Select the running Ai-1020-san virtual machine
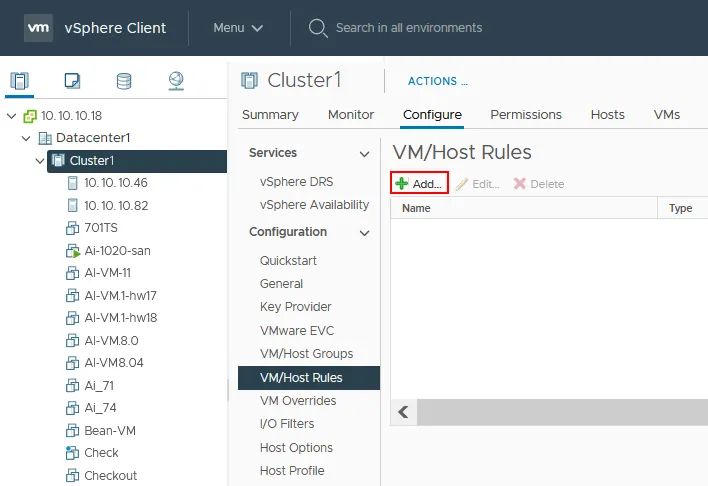708x486 pixels. click(117, 251)
